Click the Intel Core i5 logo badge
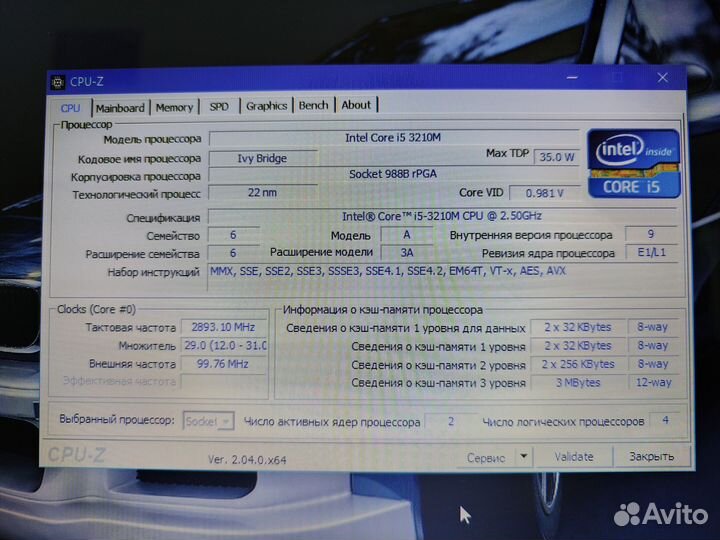720x540 pixels. (x=634, y=164)
